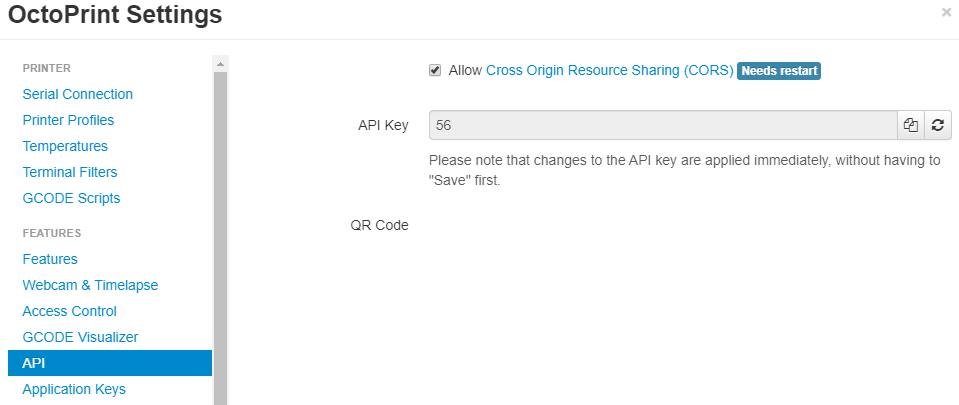Open Webcam & Timelapse settings
Image resolution: width=959 pixels, height=405 pixels.
(x=91, y=285)
